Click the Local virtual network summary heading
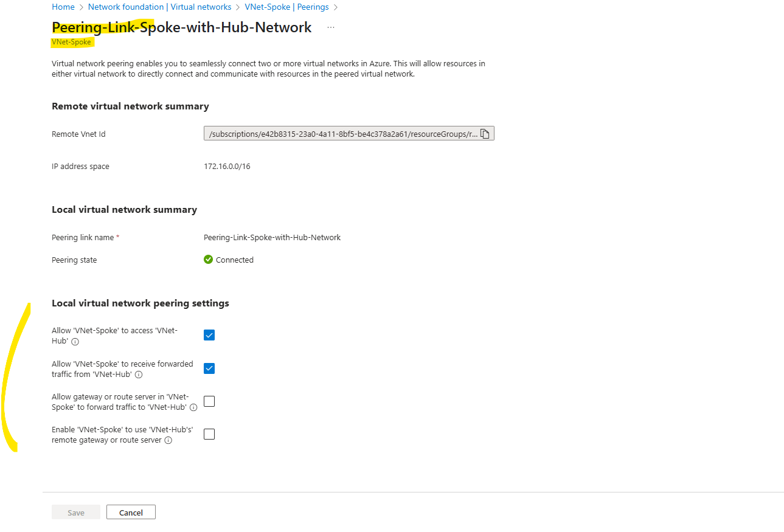 click(125, 210)
